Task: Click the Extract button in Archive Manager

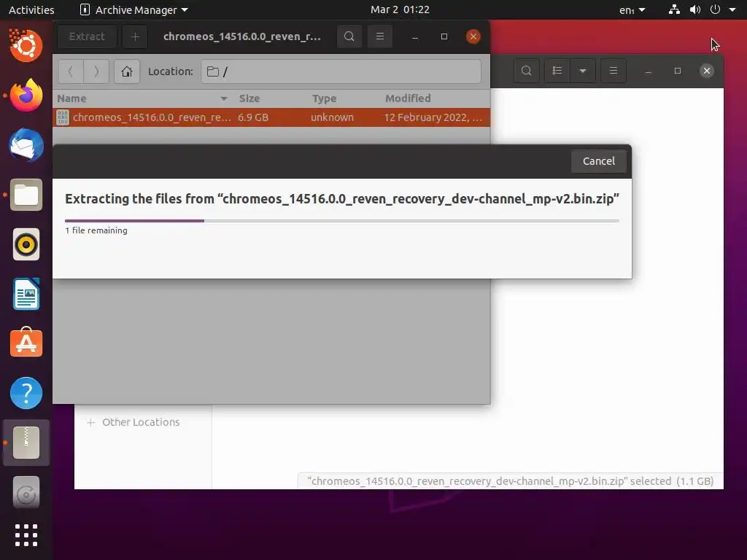Action: (x=87, y=36)
